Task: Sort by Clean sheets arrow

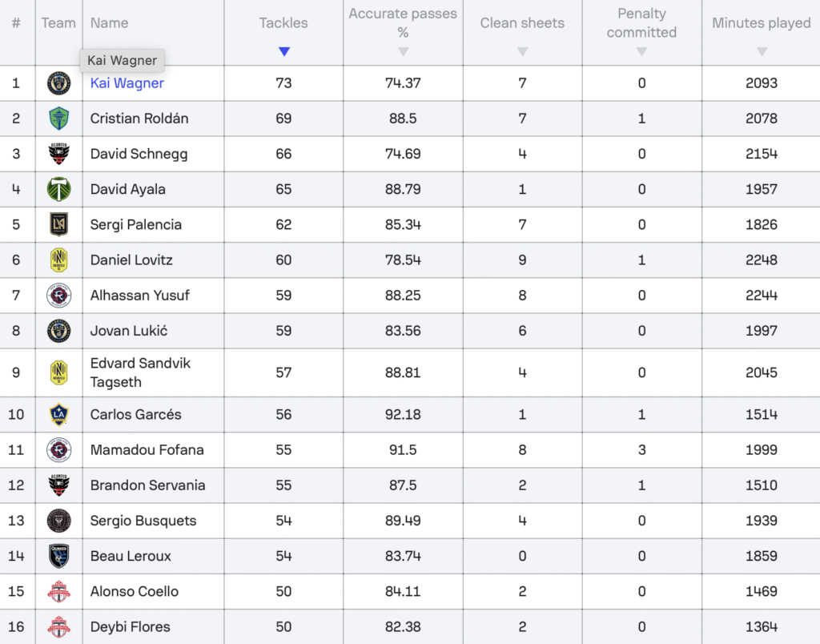Action: 522,51
